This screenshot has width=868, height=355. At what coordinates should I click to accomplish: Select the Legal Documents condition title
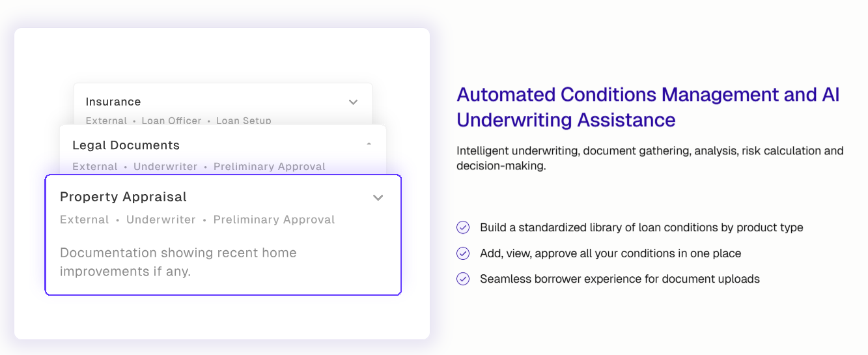(x=126, y=145)
